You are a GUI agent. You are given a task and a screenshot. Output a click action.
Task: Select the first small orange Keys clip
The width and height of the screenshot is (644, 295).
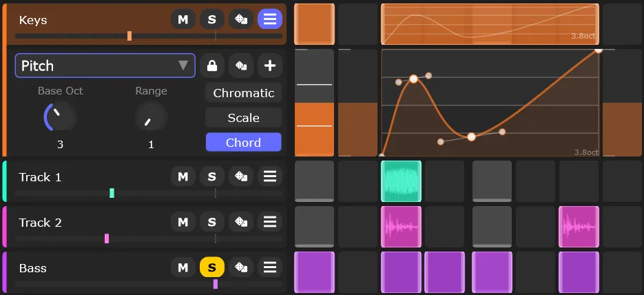[315, 24]
